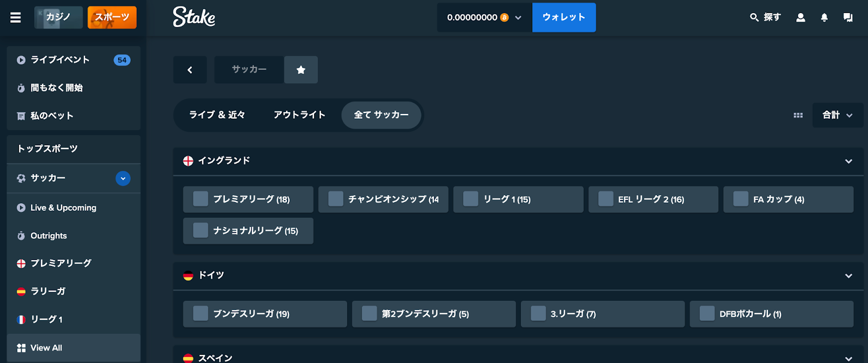Click the France flag beside sidebar リーグ 1
Screen dimensions: 868x363
21,320
